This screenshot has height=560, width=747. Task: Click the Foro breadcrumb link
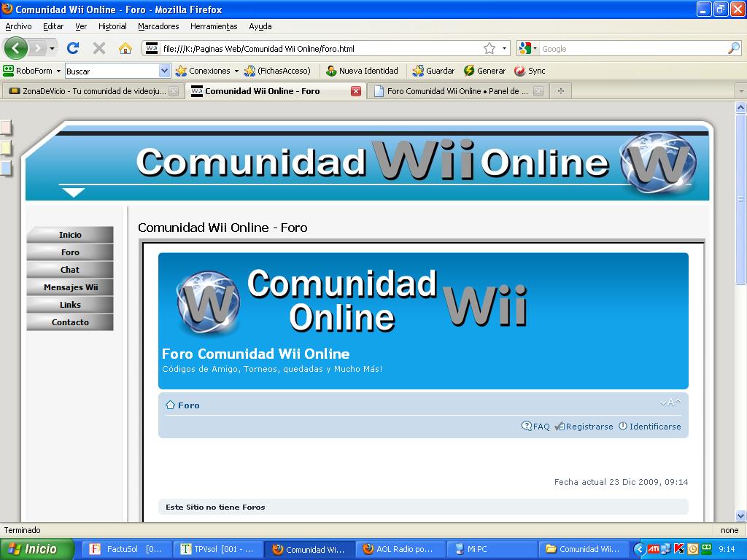pyautogui.click(x=189, y=405)
